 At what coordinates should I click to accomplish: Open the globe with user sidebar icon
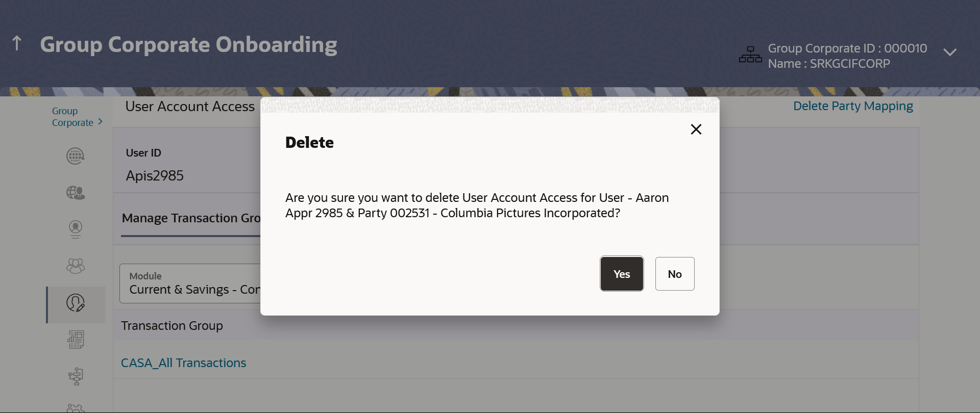[76, 193]
